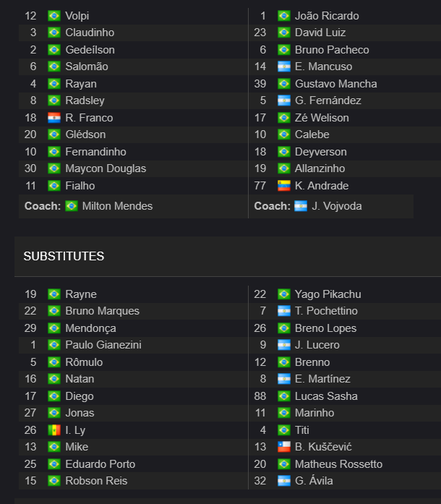
Task: Open player Deyverson profile
Action: (x=321, y=152)
